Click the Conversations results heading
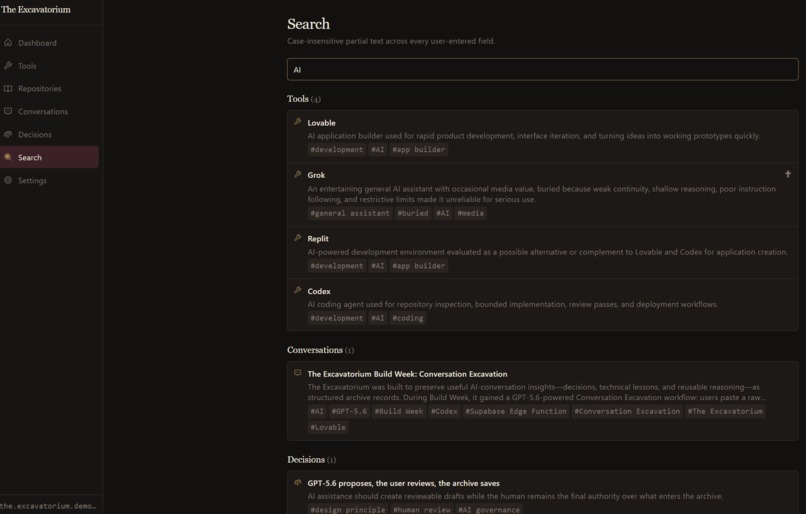 pyautogui.click(x=320, y=350)
